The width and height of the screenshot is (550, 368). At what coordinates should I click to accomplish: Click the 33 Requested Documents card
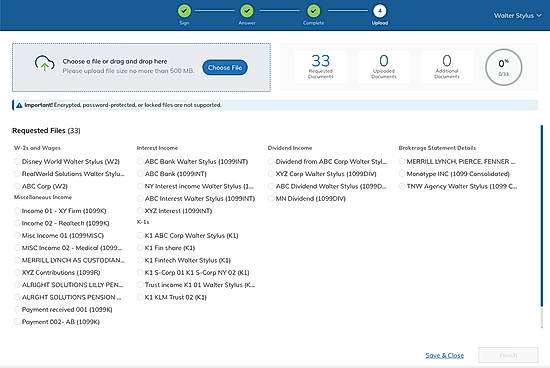pos(321,67)
